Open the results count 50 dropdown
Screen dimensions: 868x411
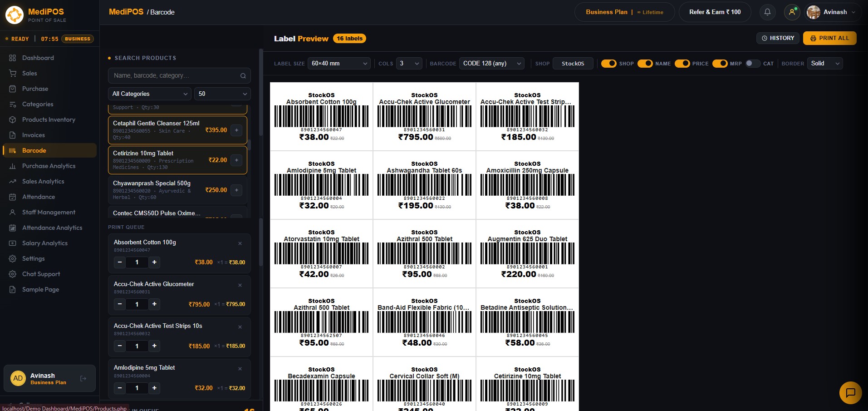pos(222,94)
